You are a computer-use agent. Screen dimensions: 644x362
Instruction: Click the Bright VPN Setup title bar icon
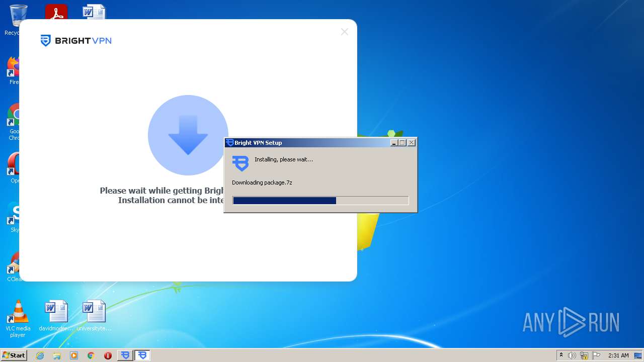click(x=230, y=143)
